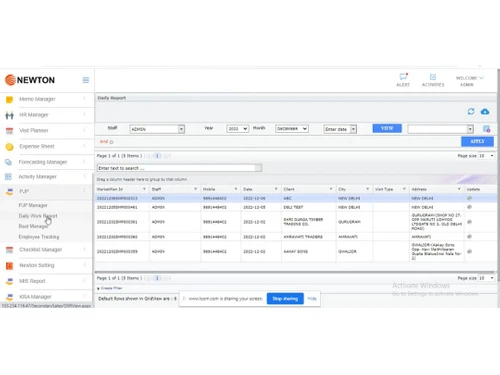Click the cloud download export icon
Screen dimensions: 500x375
[x=485, y=112]
